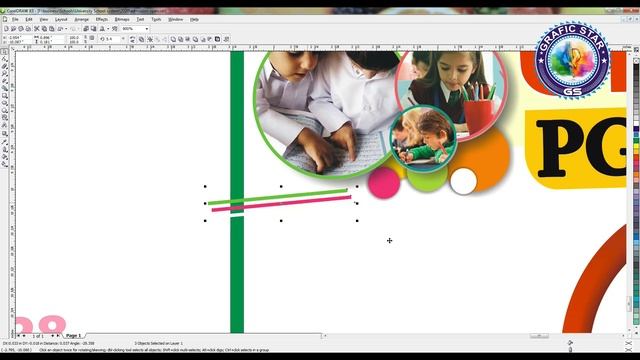The height and width of the screenshot is (360, 640).
Task: Select the Eyedropper tool
Action: point(4,142)
